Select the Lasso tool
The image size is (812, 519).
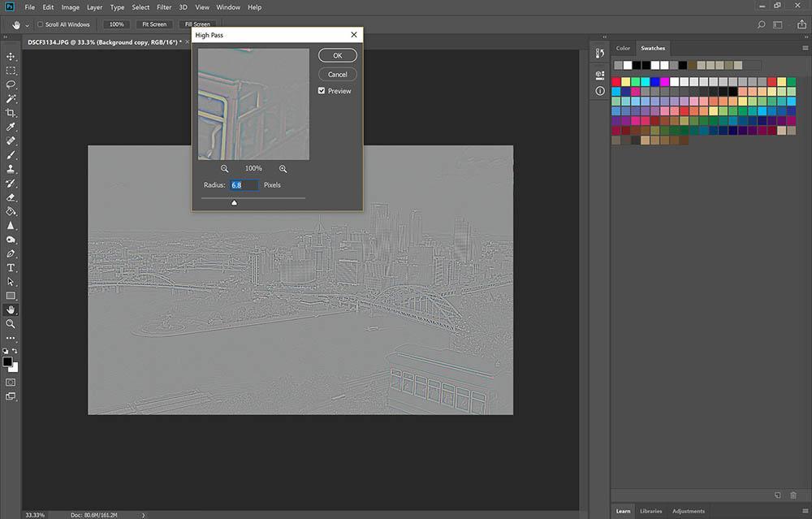(x=11, y=84)
